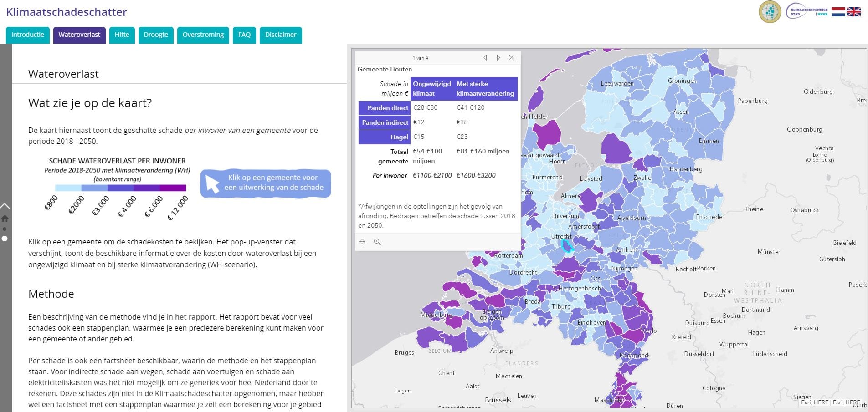
Task: Click 'Met sterke klimaatverandering' column header
Action: click(485, 89)
